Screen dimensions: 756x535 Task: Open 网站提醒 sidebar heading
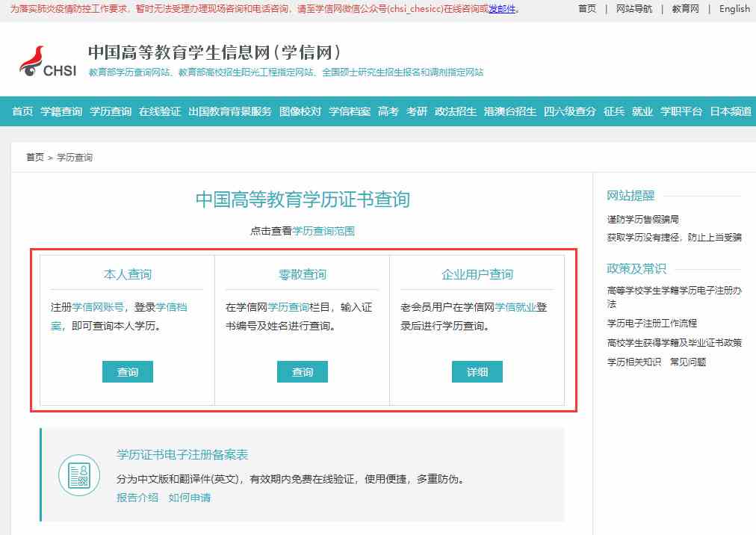coord(630,195)
